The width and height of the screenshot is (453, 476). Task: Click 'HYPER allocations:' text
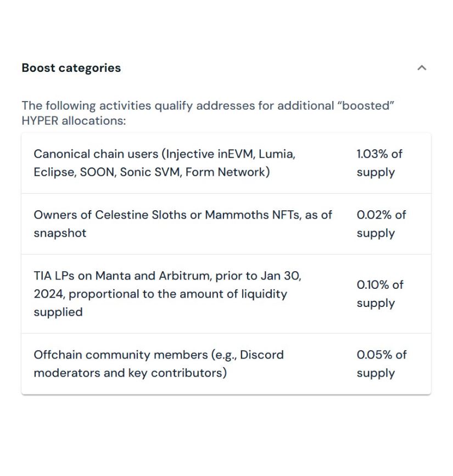coord(74,121)
